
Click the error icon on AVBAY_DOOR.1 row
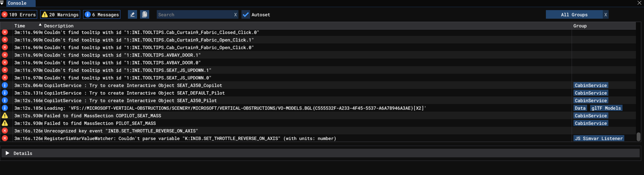5,55
